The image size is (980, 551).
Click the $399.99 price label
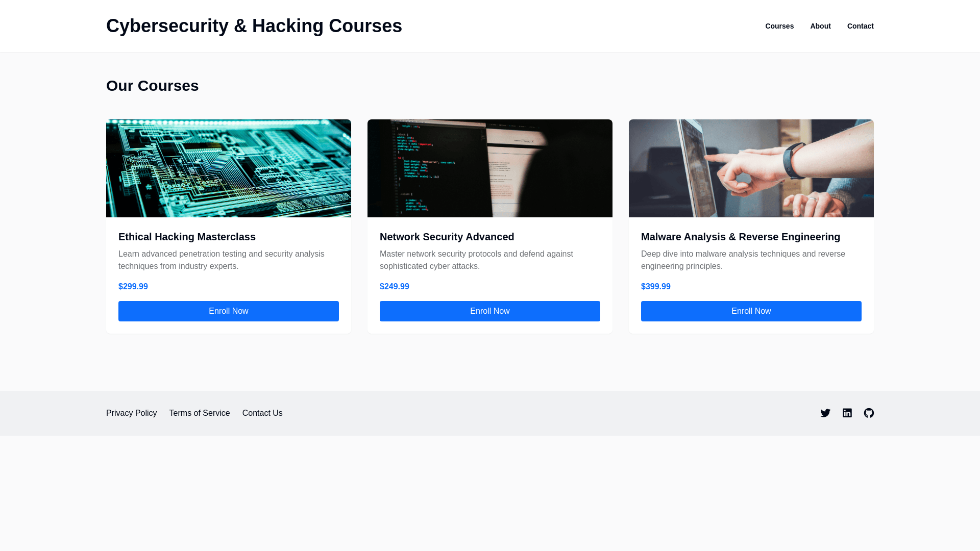[x=656, y=287]
